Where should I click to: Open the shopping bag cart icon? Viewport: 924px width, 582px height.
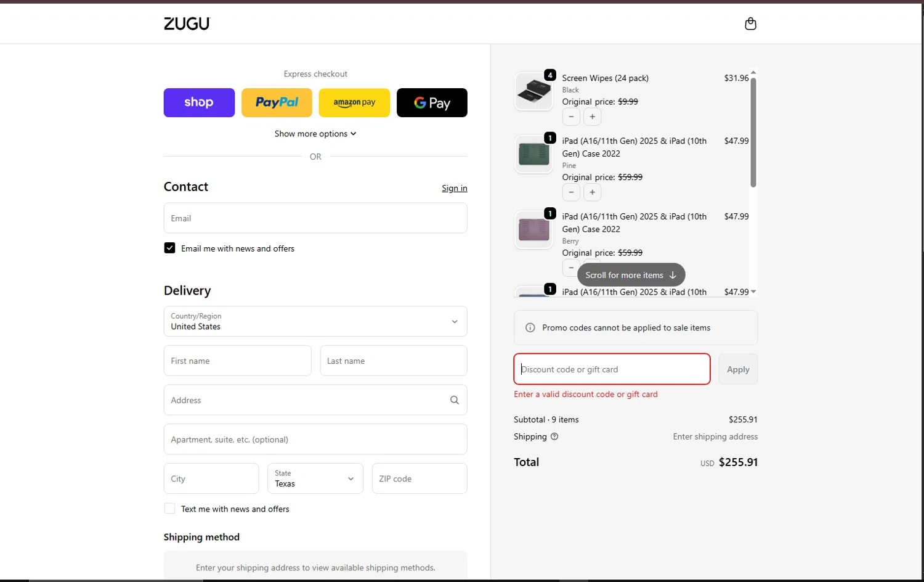click(x=750, y=23)
